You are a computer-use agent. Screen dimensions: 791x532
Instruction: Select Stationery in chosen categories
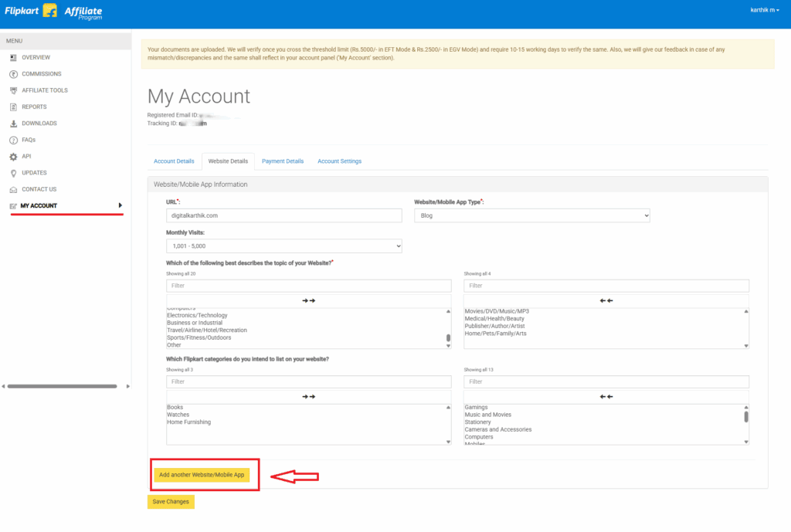[x=477, y=422]
